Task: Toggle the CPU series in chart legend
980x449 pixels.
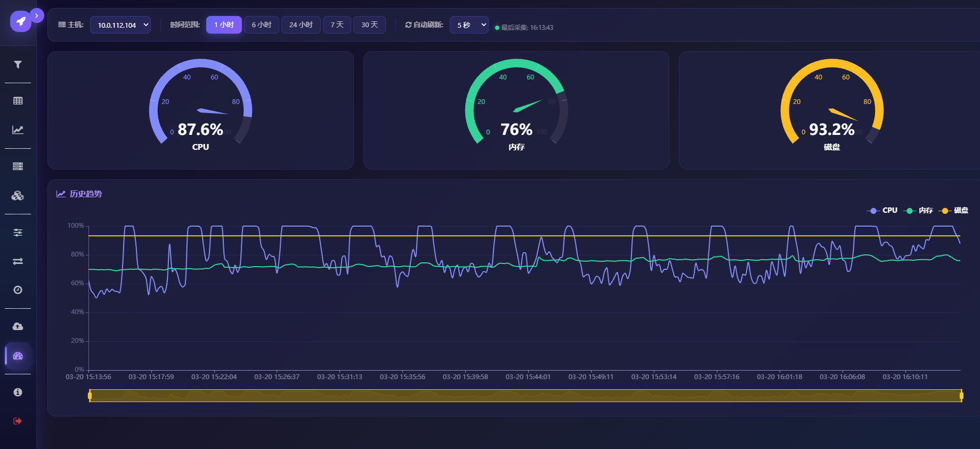Action: point(882,210)
